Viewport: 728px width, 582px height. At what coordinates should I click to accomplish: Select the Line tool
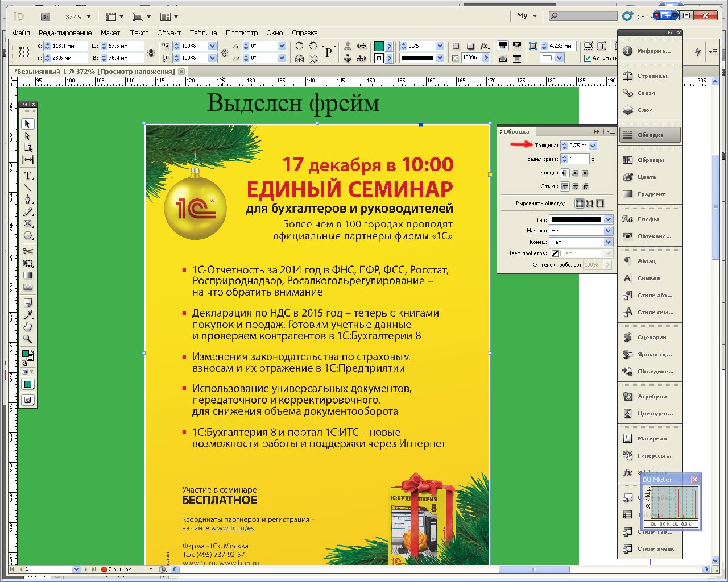coord(27,188)
